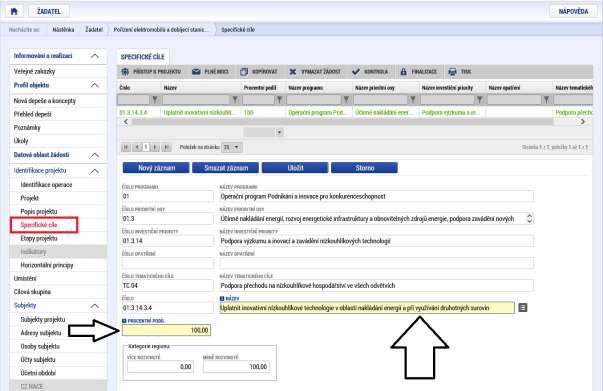Go to previous page of table
Viewport: 603px width, 391px height.
coord(137,147)
